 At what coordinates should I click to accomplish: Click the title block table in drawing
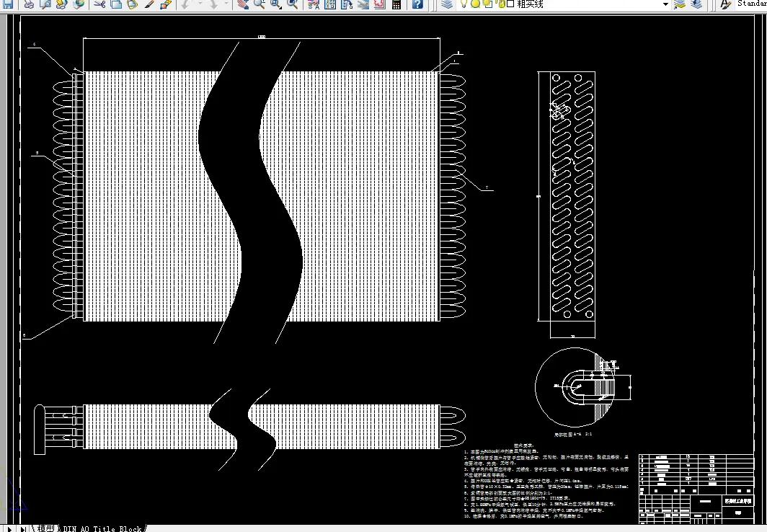pos(696,487)
